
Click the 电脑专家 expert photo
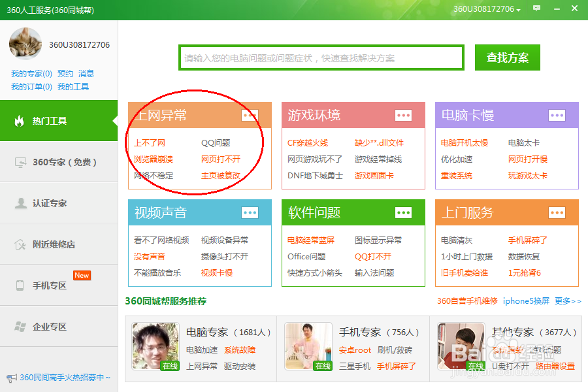click(x=155, y=346)
